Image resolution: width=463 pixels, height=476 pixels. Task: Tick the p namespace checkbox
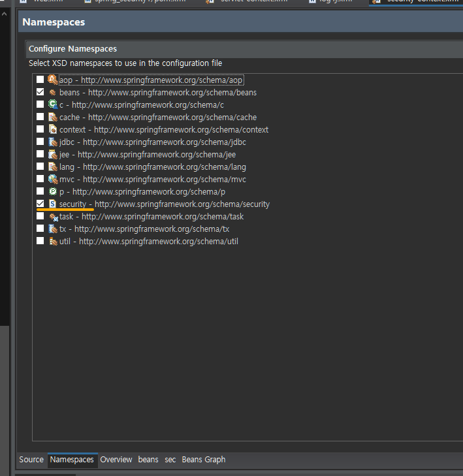[40, 191]
